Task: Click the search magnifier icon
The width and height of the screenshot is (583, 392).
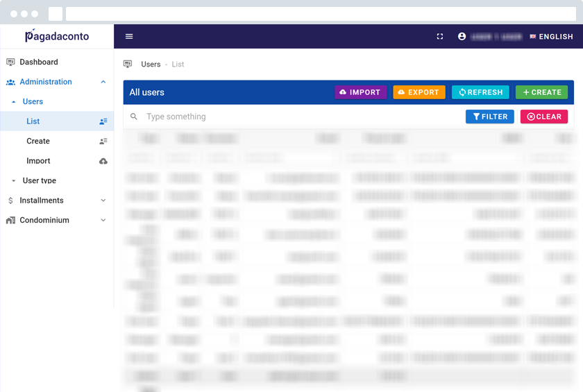Action: click(x=135, y=117)
